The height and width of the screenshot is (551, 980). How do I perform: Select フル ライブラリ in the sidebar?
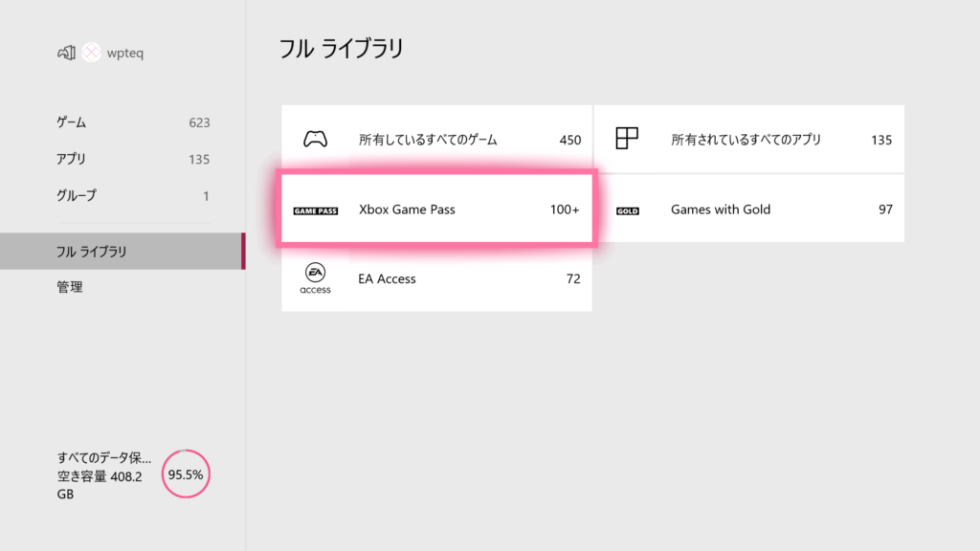click(122, 252)
